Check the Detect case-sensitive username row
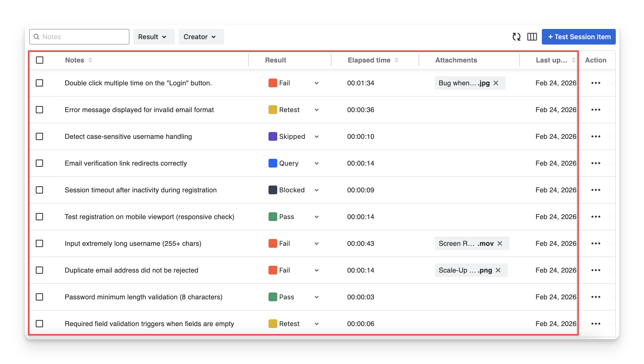Screen dimensions: 644x364 pos(39,136)
